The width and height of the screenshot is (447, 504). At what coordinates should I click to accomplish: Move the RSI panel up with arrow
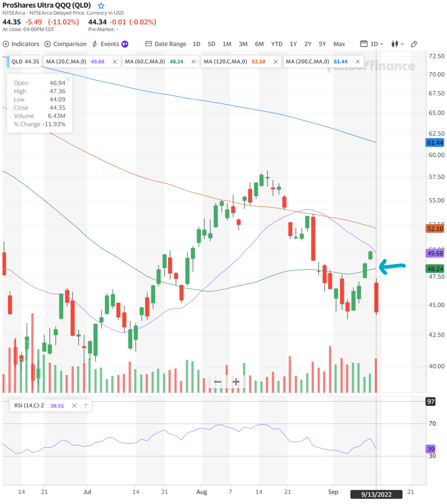pyautogui.click(x=86, y=406)
